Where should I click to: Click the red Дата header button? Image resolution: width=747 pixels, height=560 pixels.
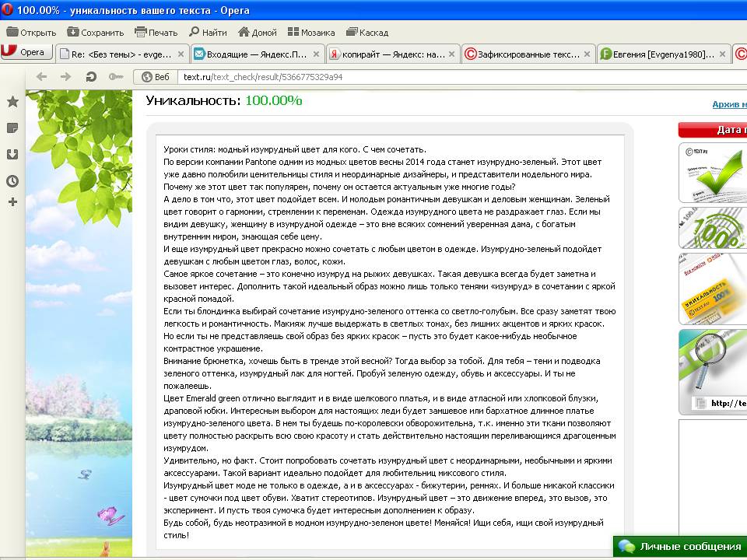pos(713,130)
